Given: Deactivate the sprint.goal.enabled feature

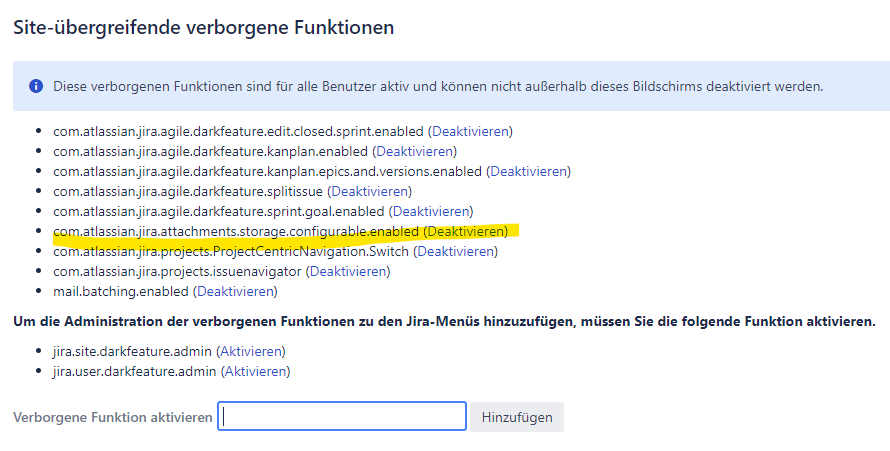Looking at the screenshot, I should coord(431,212).
